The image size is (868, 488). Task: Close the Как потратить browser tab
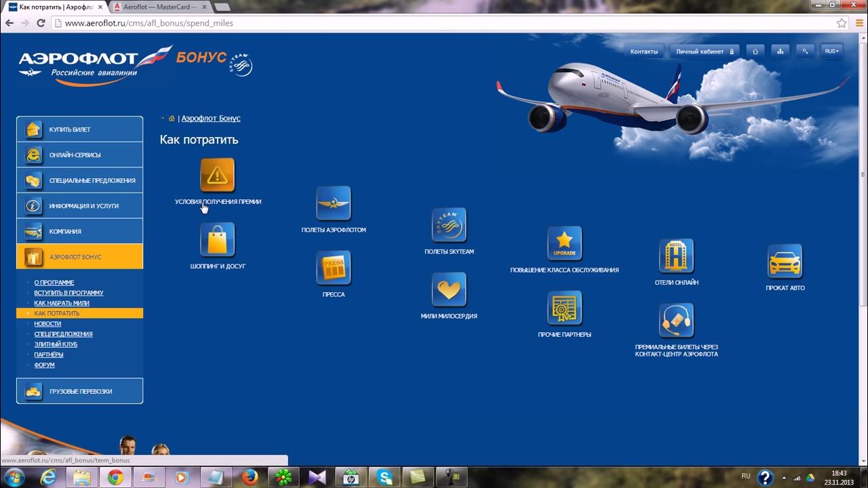coord(100,6)
